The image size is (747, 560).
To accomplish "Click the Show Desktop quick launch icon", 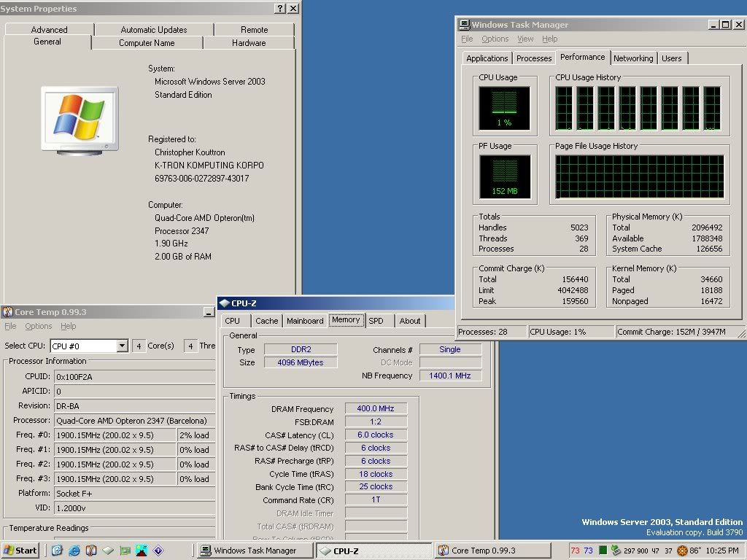I will pos(57,551).
